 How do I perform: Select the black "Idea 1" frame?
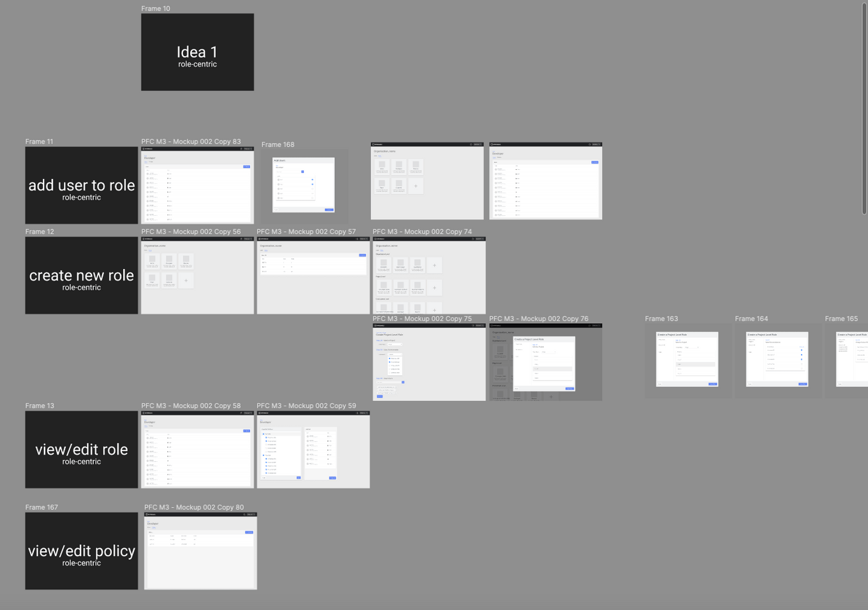197,52
